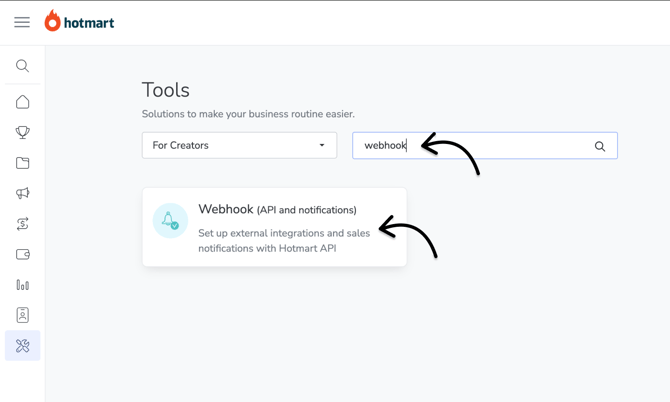Expand the For Creators dropdown
The image size is (670, 402).
point(239,145)
